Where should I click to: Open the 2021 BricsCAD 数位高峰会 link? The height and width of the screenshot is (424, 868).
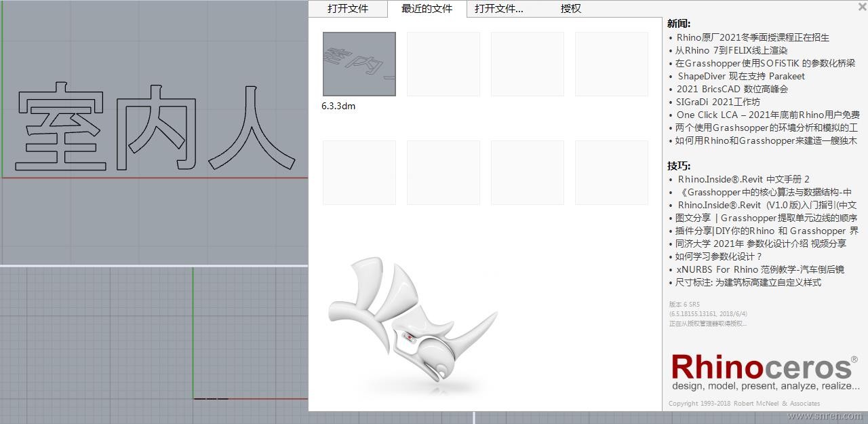[732, 89]
